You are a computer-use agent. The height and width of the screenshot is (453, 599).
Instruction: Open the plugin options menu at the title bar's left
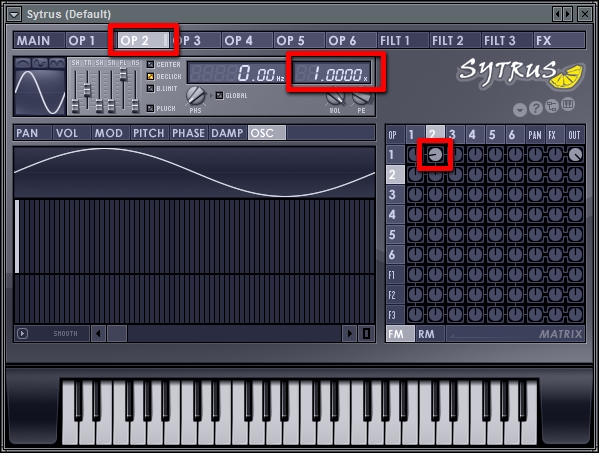pyautogui.click(x=14, y=15)
